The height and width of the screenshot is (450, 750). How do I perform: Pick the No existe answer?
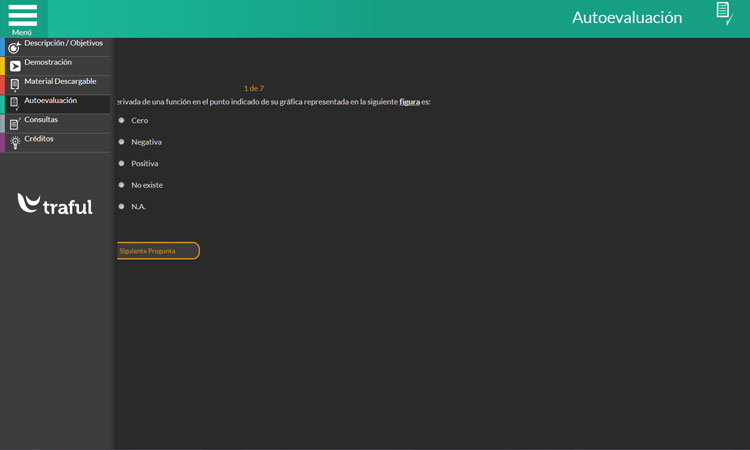pos(122,185)
